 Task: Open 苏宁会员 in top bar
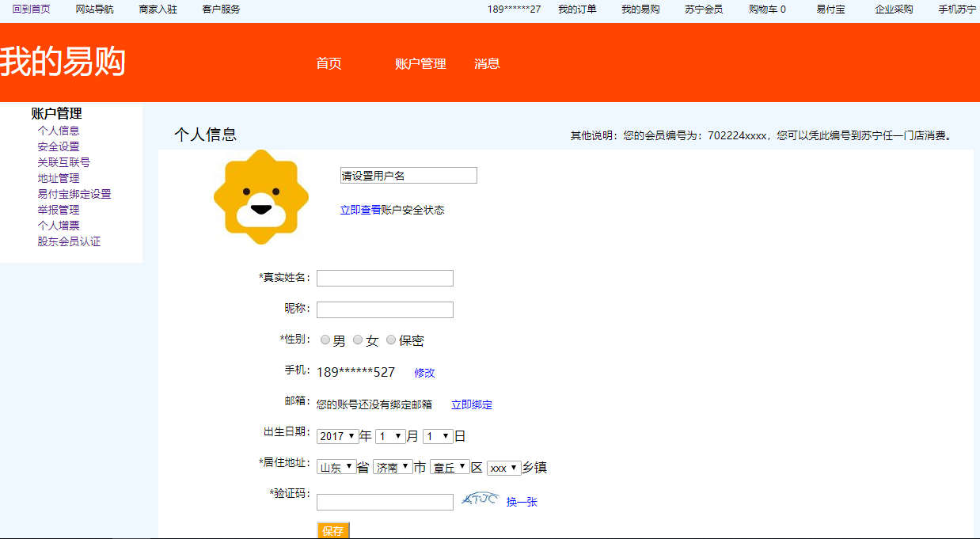(x=704, y=9)
